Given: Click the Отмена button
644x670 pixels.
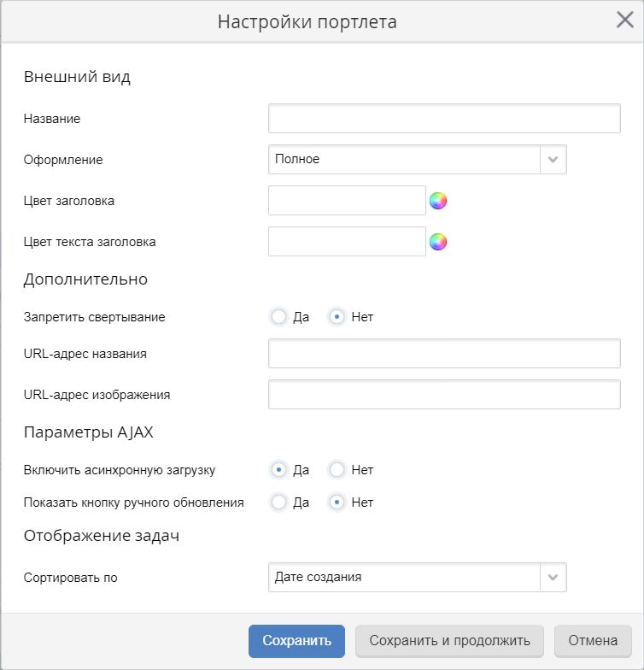Looking at the screenshot, I should pos(593,641).
